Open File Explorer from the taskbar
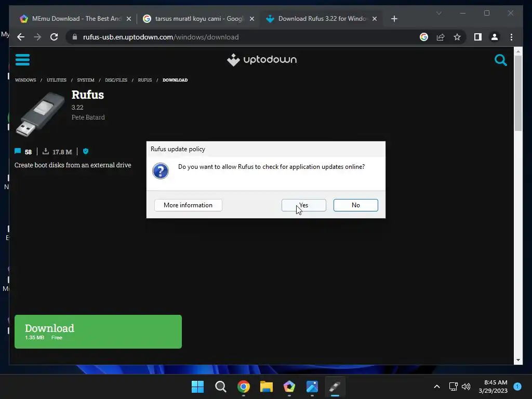This screenshot has width=532, height=399. pyautogui.click(x=267, y=387)
